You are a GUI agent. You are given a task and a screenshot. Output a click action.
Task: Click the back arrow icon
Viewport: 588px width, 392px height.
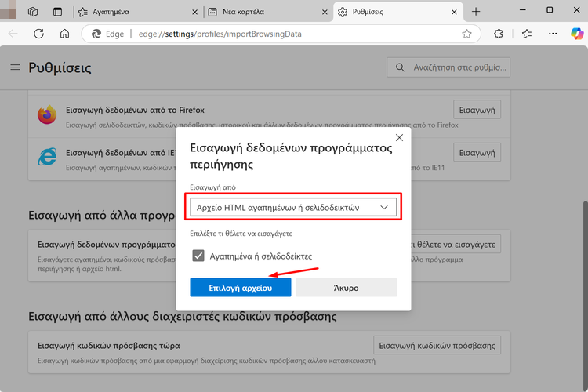[13, 34]
